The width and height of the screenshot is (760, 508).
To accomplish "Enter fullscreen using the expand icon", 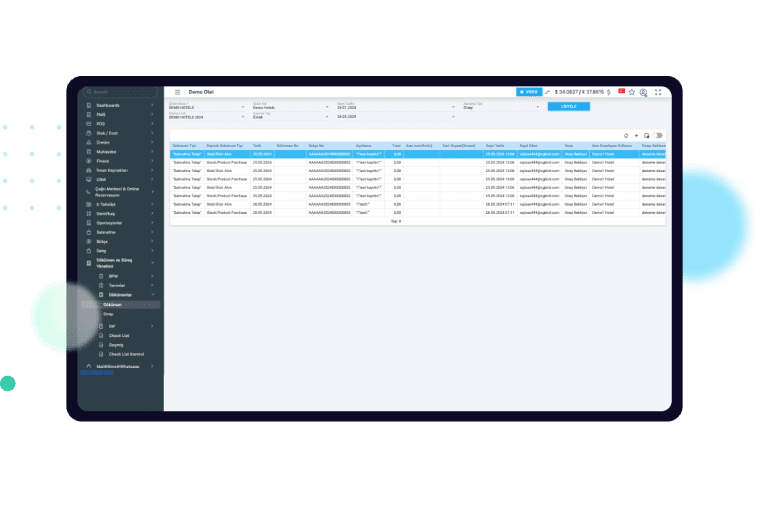I will [x=658, y=92].
